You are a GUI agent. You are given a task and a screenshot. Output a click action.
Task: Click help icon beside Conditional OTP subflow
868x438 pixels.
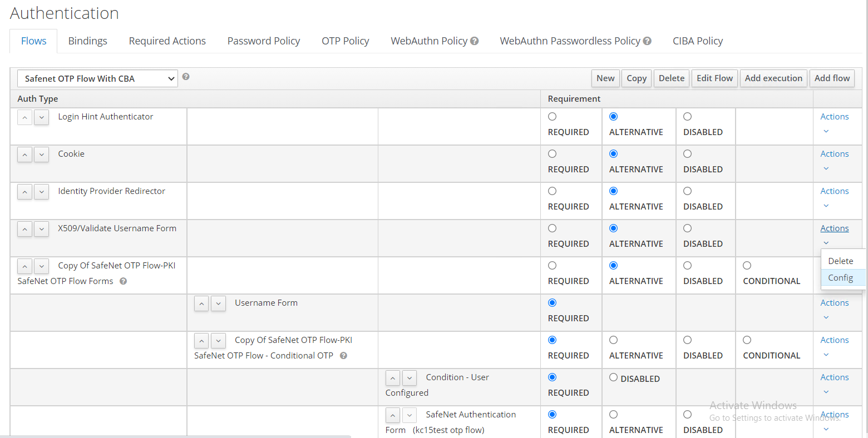pos(343,356)
